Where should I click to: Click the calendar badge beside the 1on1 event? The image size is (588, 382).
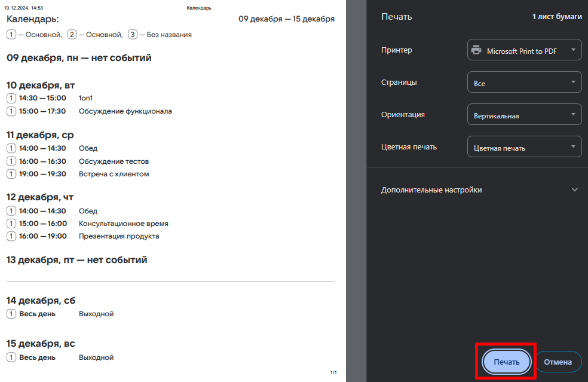click(11, 98)
